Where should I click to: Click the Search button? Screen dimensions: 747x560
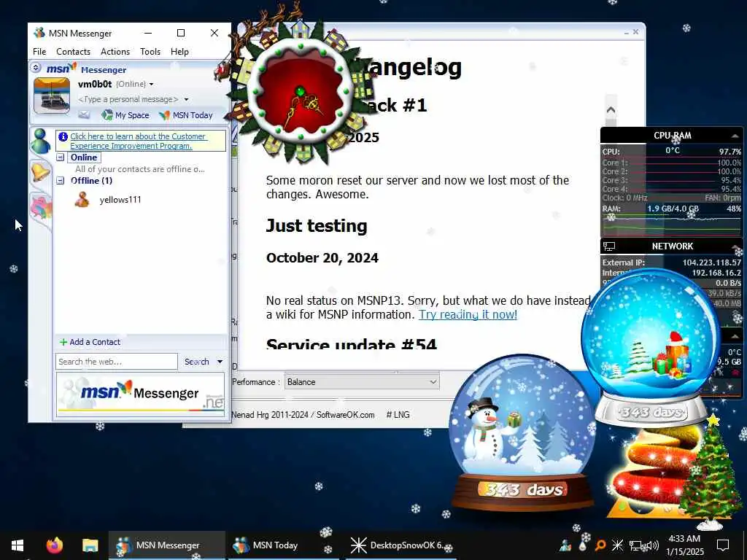click(197, 362)
